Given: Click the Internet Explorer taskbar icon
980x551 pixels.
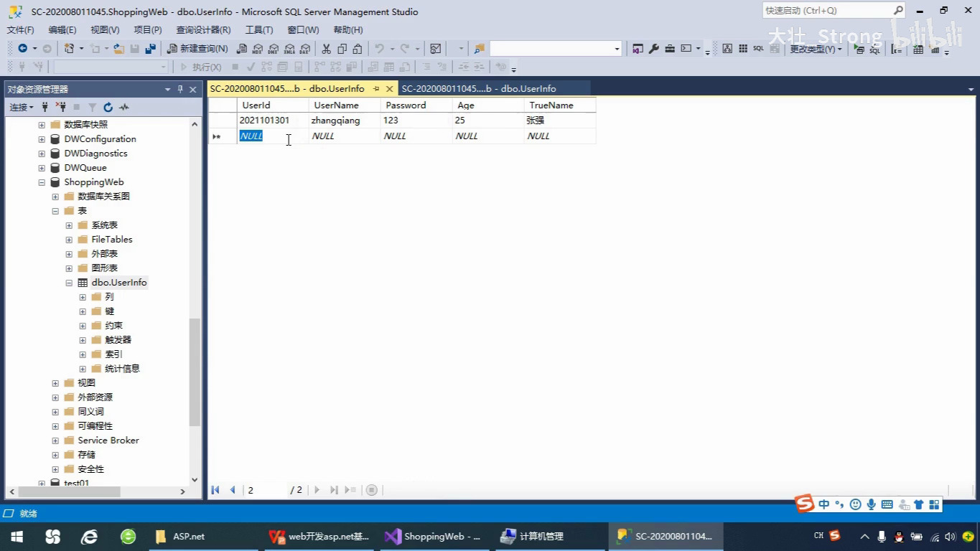Looking at the screenshot, I should 89,536.
